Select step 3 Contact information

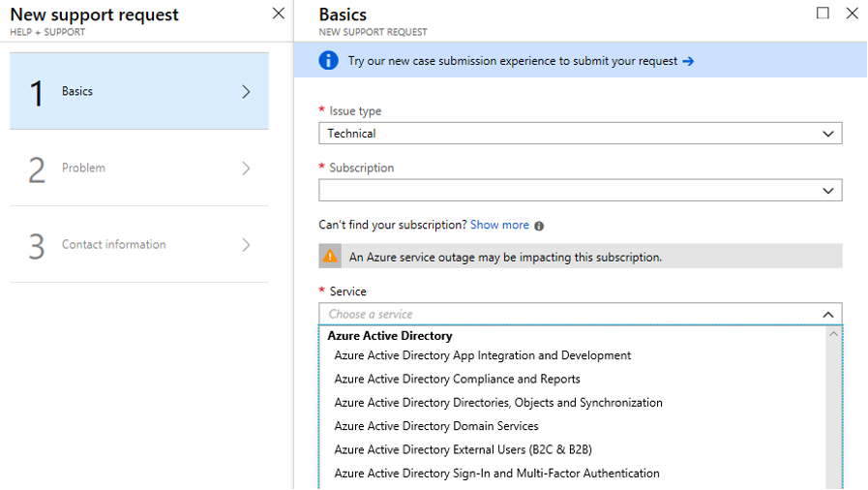click(x=139, y=245)
